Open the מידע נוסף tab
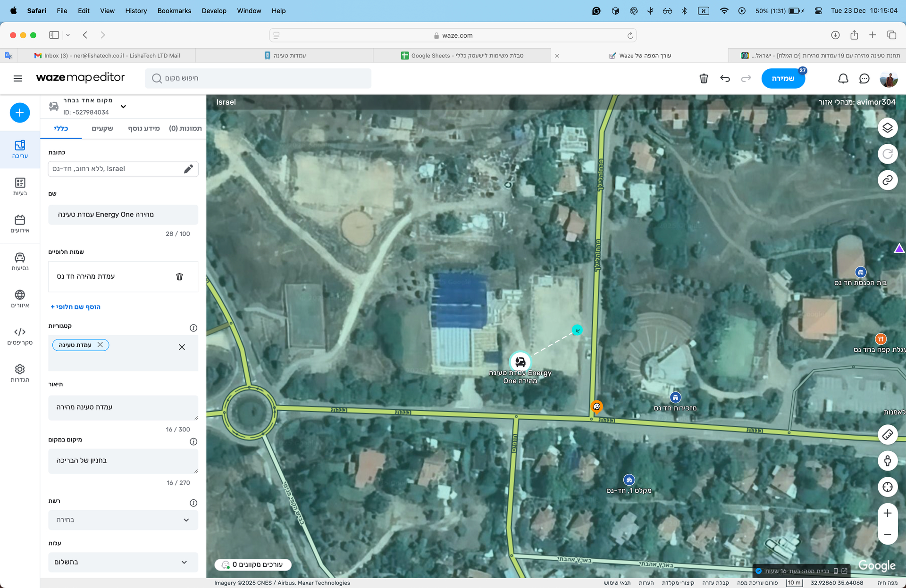The height and width of the screenshot is (588, 906). [144, 128]
